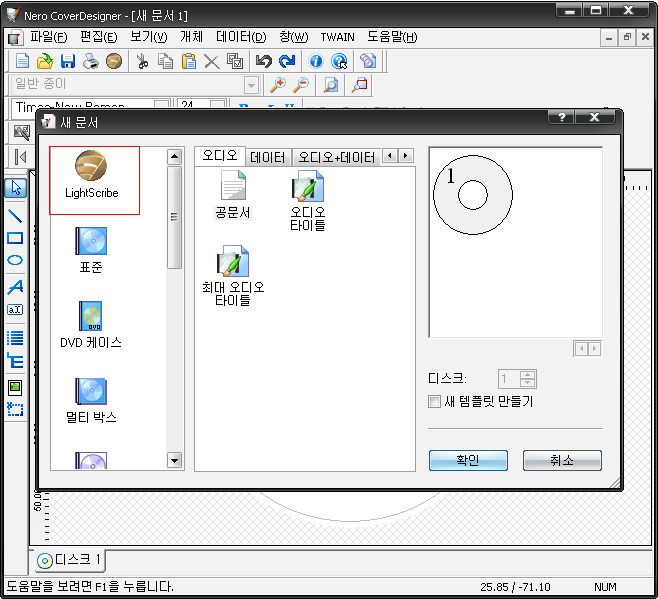The height and width of the screenshot is (599, 658).
Task: Choose the 멀티 박스 document type
Action: tap(91, 400)
